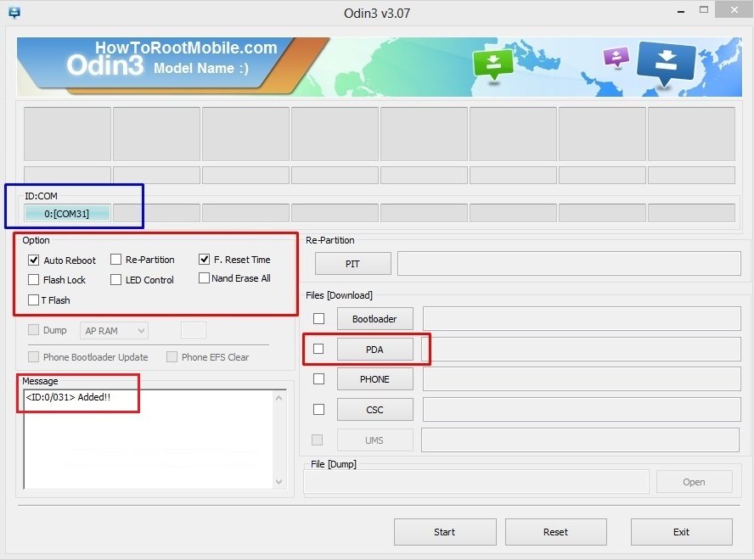Click Message log scroll down arrow
The height and width of the screenshot is (560, 754).
pos(279,482)
